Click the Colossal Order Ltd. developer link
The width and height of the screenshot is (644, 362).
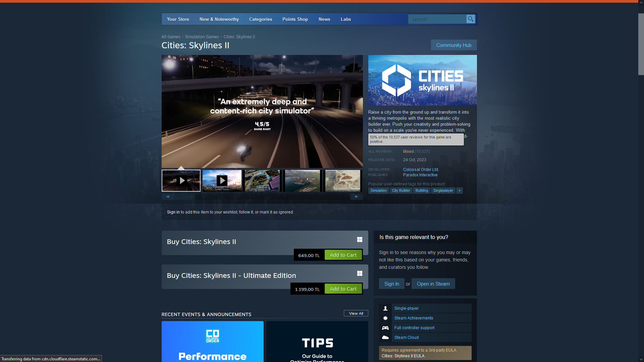pyautogui.click(x=421, y=170)
